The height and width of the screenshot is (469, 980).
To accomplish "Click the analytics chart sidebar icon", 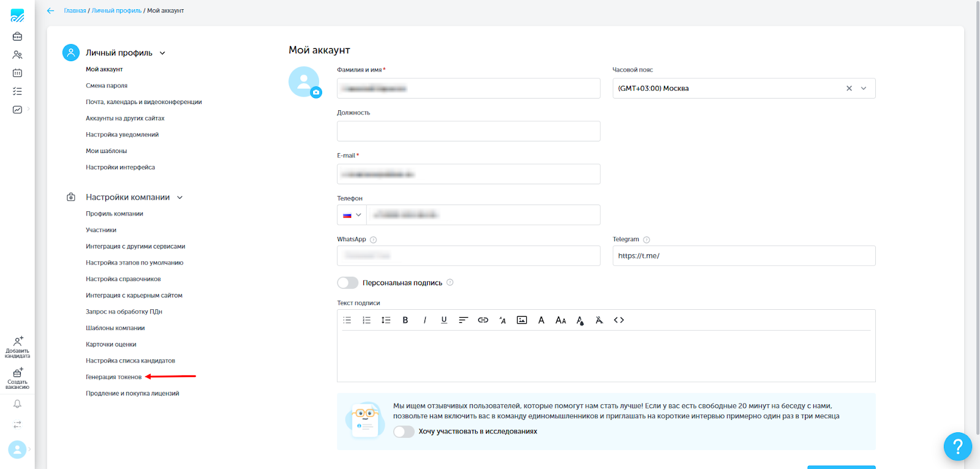I will [x=17, y=110].
